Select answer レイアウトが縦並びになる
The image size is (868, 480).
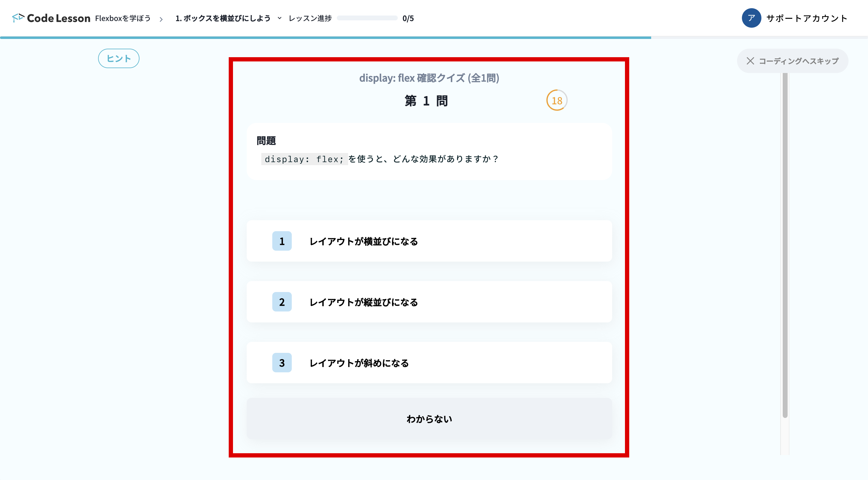[x=429, y=302]
